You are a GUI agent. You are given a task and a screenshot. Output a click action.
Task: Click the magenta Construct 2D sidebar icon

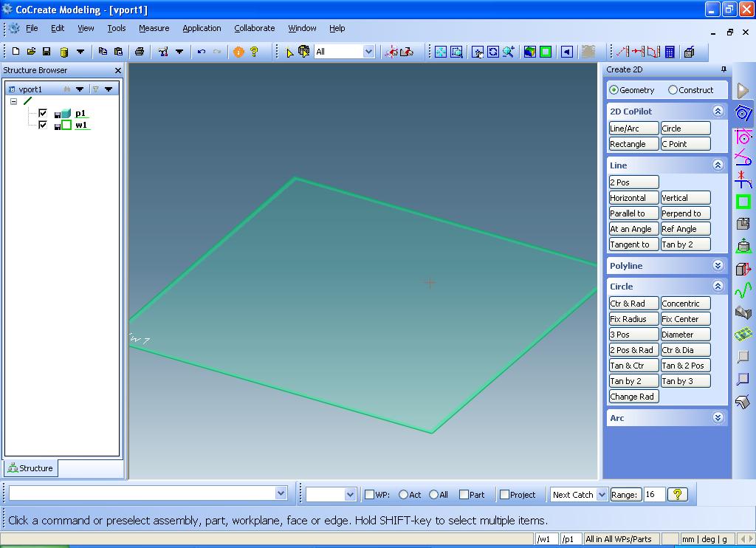pos(743,136)
